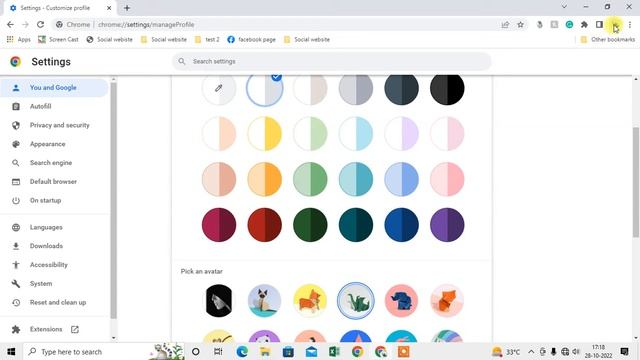Choose the medium pink theme color
Screen dimensions: 640x360
tap(447, 179)
